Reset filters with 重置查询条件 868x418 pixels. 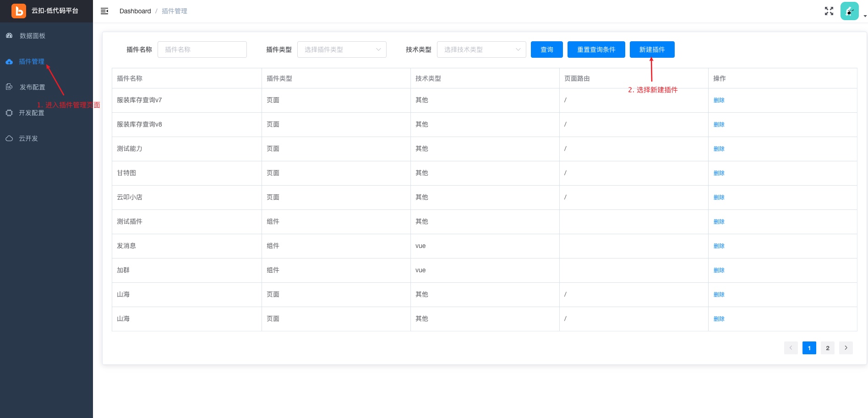point(596,49)
